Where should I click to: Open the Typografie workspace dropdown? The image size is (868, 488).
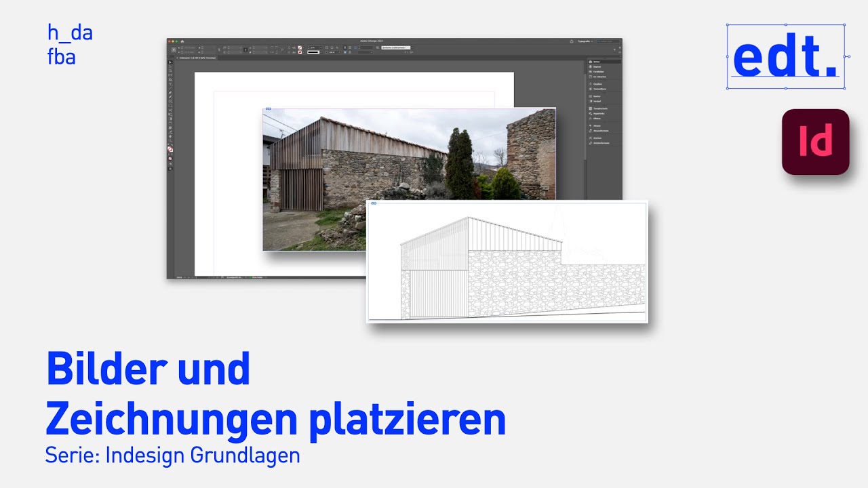pos(585,41)
